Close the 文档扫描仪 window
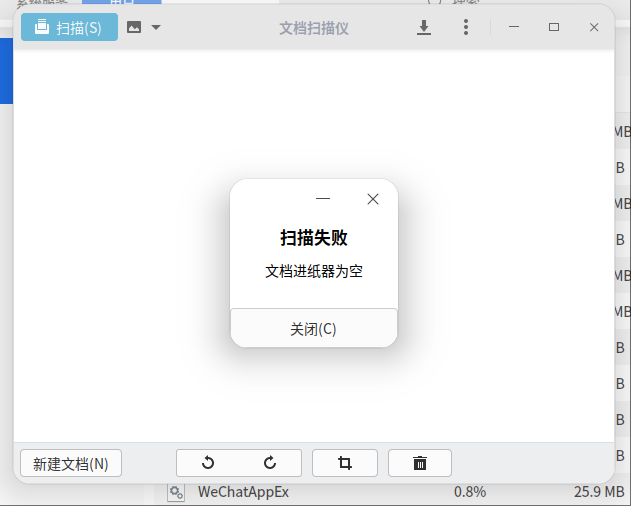 (594, 27)
